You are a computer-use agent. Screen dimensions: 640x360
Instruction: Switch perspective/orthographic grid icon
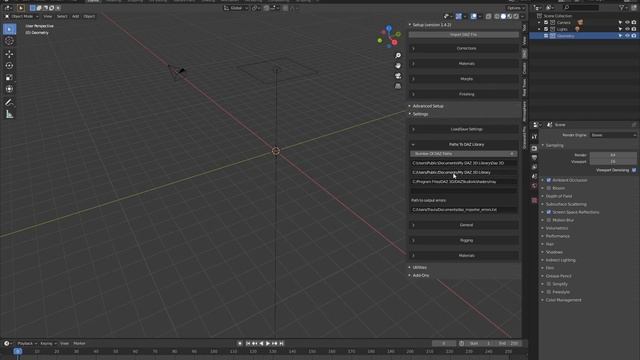coord(398,86)
